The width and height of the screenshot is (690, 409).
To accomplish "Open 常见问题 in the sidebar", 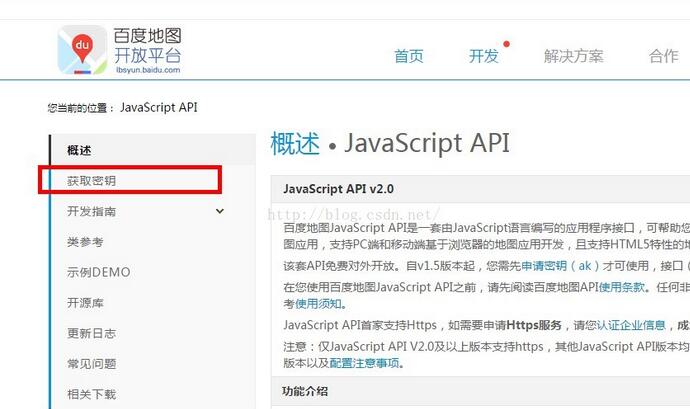I will (91, 363).
